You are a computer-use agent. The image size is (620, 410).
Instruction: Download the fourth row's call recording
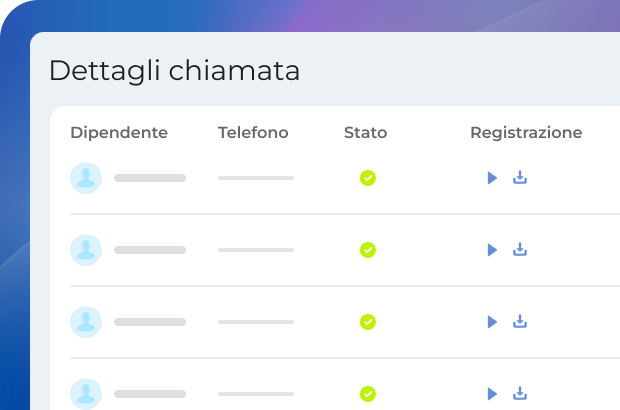pyautogui.click(x=520, y=394)
